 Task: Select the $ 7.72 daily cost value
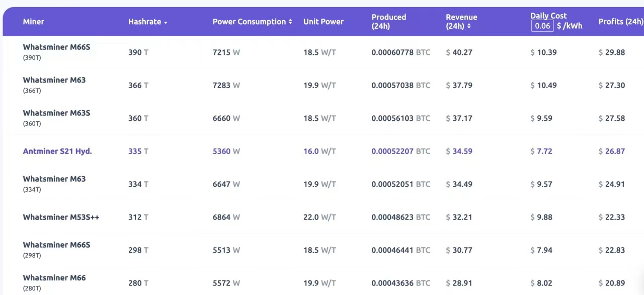coord(541,151)
